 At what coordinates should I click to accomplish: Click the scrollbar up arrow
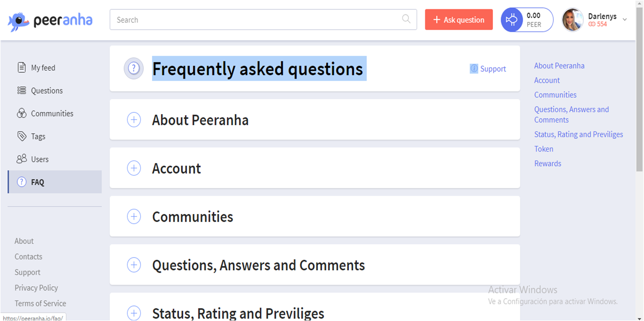pyautogui.click(x=639, y=4)
